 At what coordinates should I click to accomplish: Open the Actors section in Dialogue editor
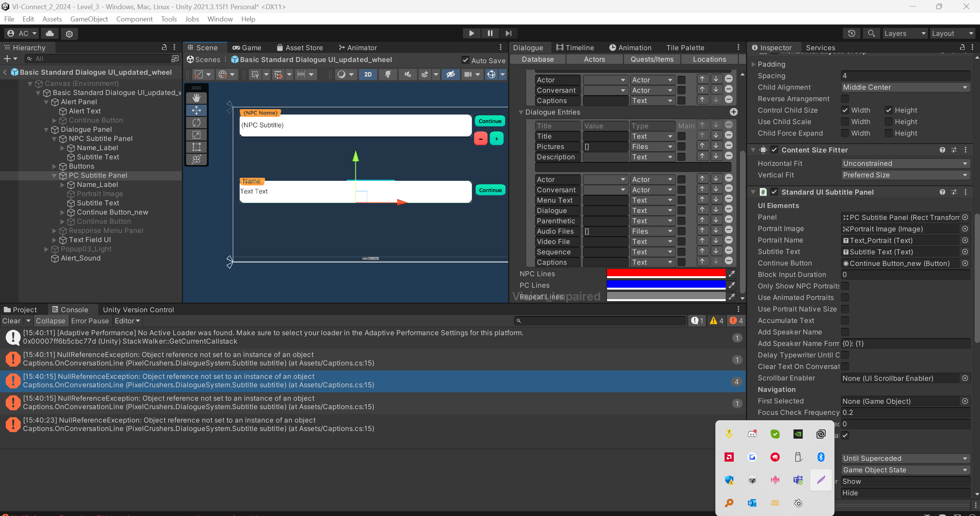click(594, 59)
